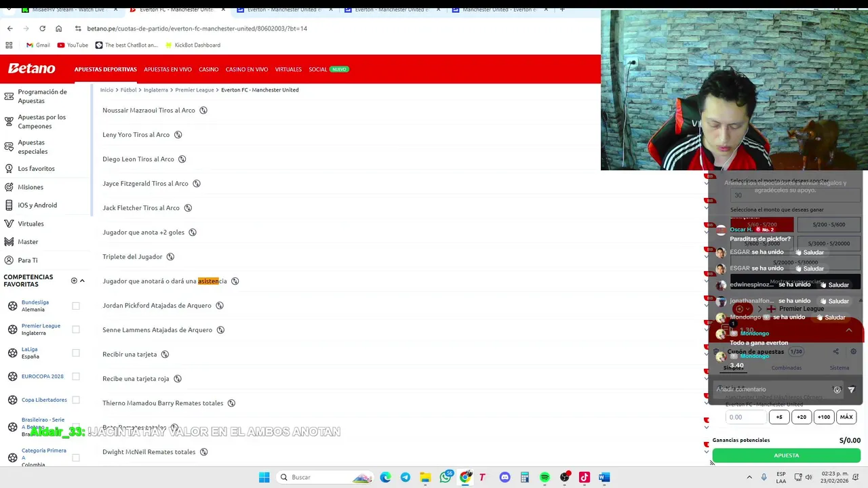This screenshot has height=488, width=868.
Task: Share the bet slip with share icon
Action: [835, 352]
